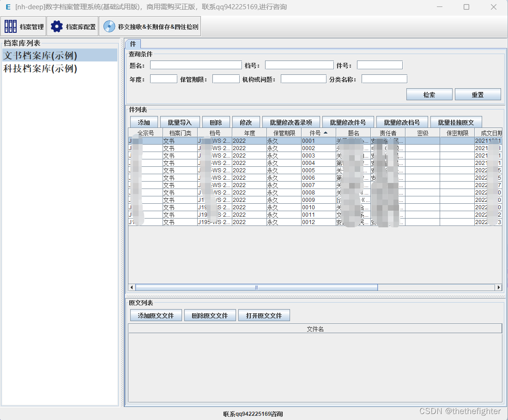Click the 添加原文文件 button
508x420 pixels.
[156, 315]
